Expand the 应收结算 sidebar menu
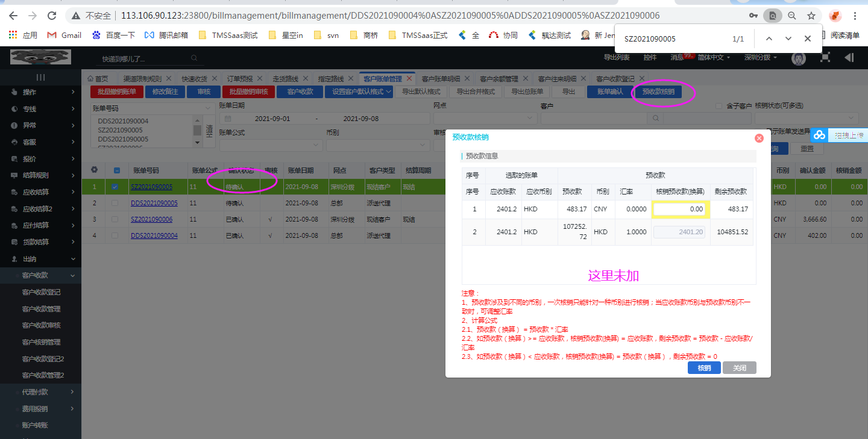This screenshot has width=868, height=439. pyautogui.click(x=40, y=192)
